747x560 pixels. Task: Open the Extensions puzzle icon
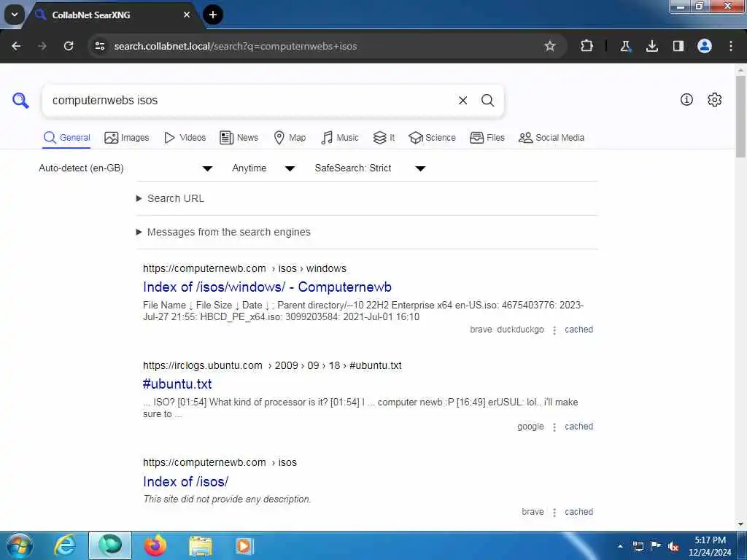(x=587, y=46)
